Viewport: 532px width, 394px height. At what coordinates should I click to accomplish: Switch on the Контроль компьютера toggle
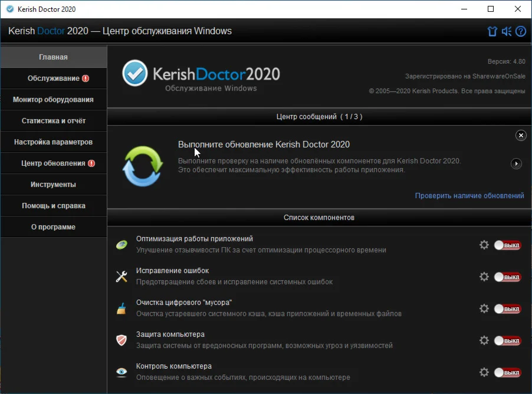click(x=507, y=372)
